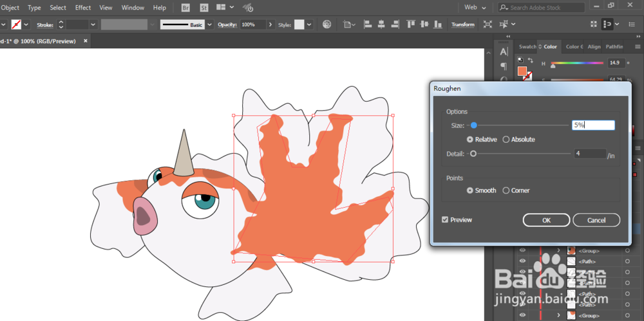Click the Search Adobe Stock field

[x=542, y=7]
